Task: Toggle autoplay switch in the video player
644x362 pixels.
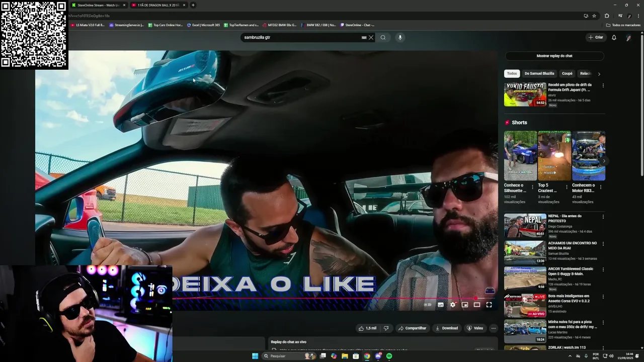Action: pos(428,305)
